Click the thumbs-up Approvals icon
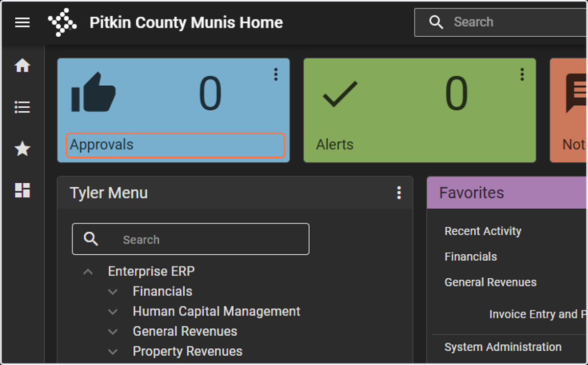The height and width of the screenshot is (365, 588). pos(94,92)
